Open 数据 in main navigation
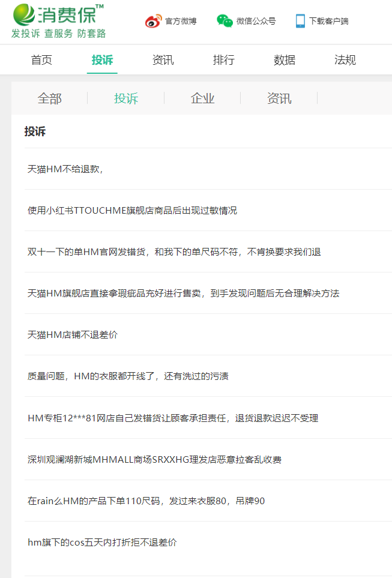The width and height of the screenshot is (392, 578). pyautogui.click(x=285, y=59)
